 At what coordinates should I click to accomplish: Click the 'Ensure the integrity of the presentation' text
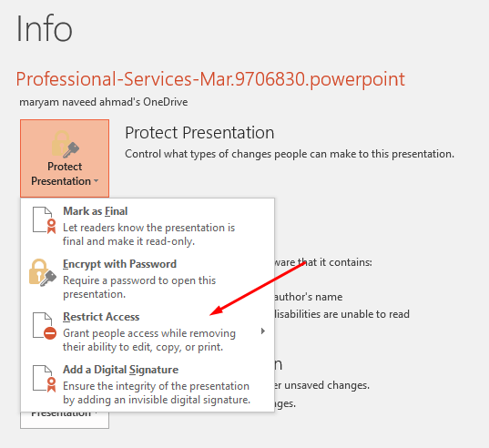point(157,392)
